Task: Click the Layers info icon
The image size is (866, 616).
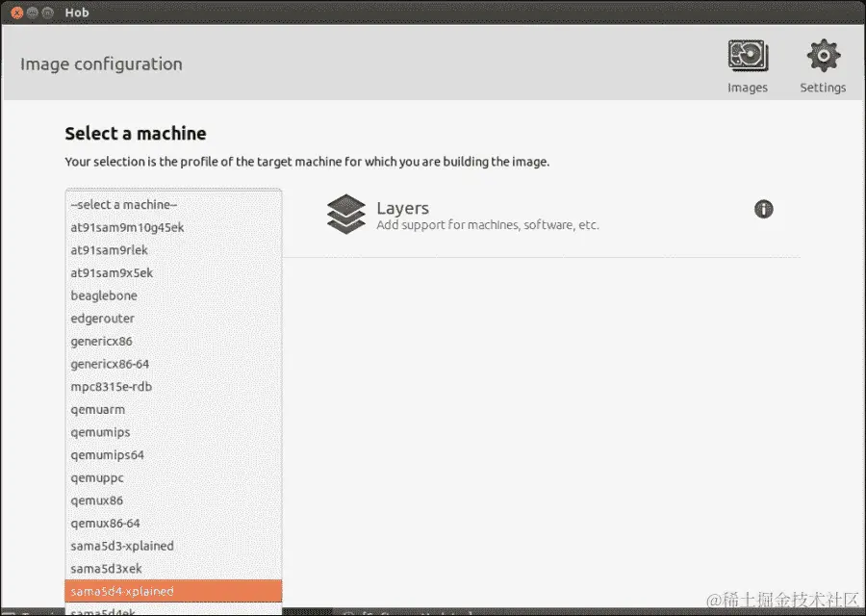Action: pos(763,210)
